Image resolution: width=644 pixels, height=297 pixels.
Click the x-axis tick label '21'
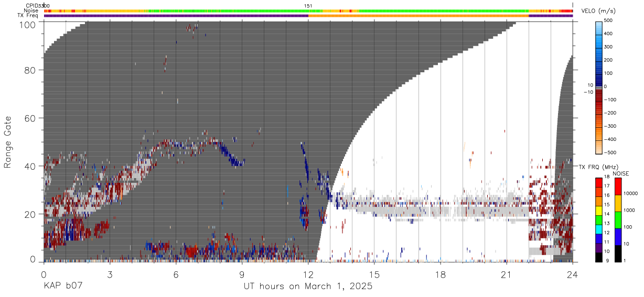point(507,274)
